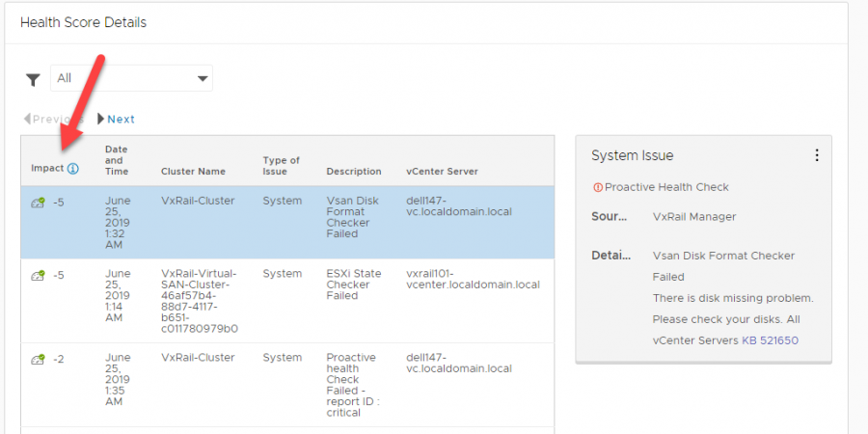
Task: Click the filter funnel icon
Action: point(33,80)
